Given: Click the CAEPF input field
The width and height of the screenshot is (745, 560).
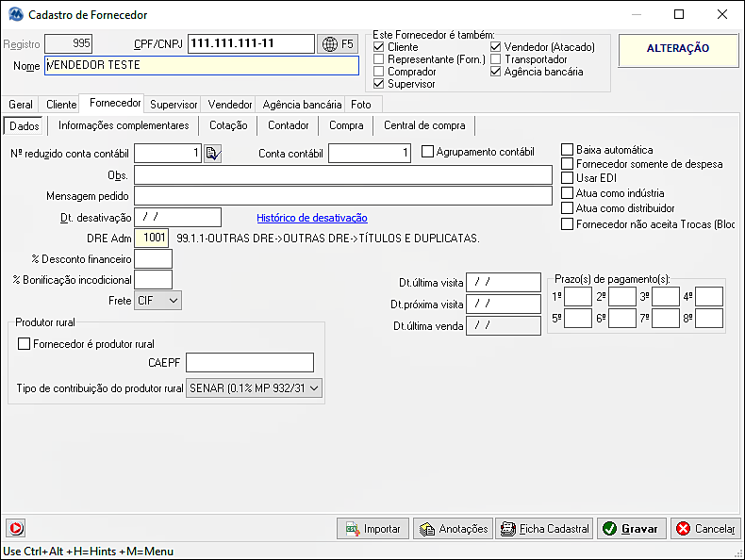Looking at the screenshot, I should pyautogui.click(x=250, y=362).
